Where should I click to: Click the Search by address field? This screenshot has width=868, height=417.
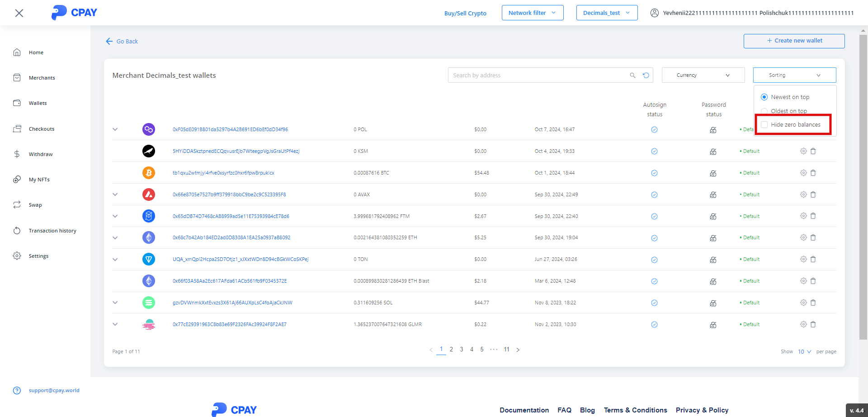538,76
